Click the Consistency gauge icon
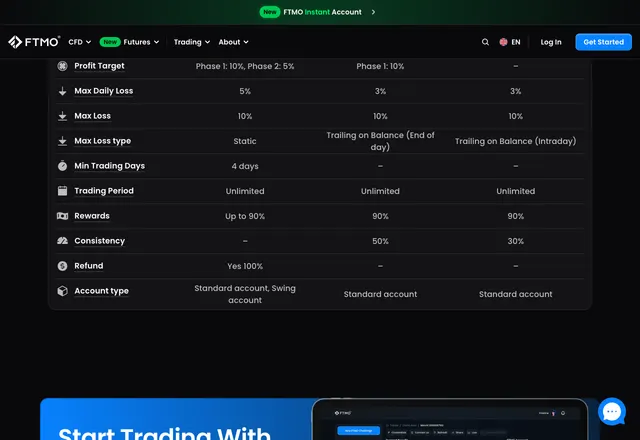This screenshot has width=640, height=440. [x=62, y=241]
